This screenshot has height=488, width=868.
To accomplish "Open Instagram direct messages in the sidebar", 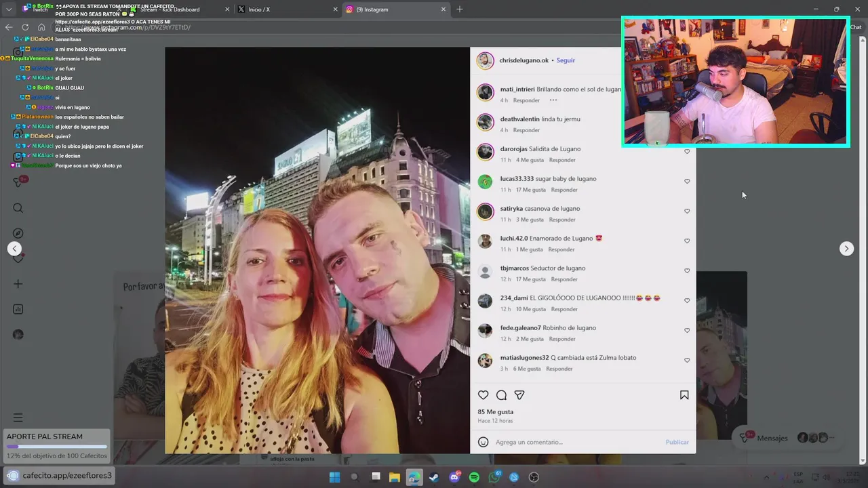I will [x=18, y=182].
